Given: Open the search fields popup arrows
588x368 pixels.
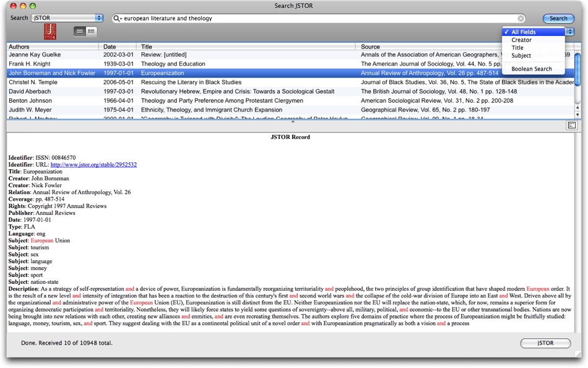Looking at the screenshot, I should 570,32.
